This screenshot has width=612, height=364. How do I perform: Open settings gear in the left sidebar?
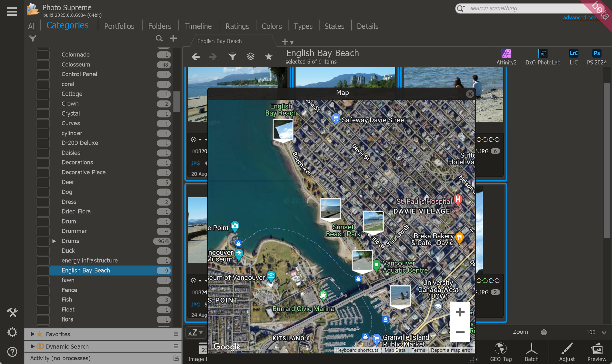(12, 332)
